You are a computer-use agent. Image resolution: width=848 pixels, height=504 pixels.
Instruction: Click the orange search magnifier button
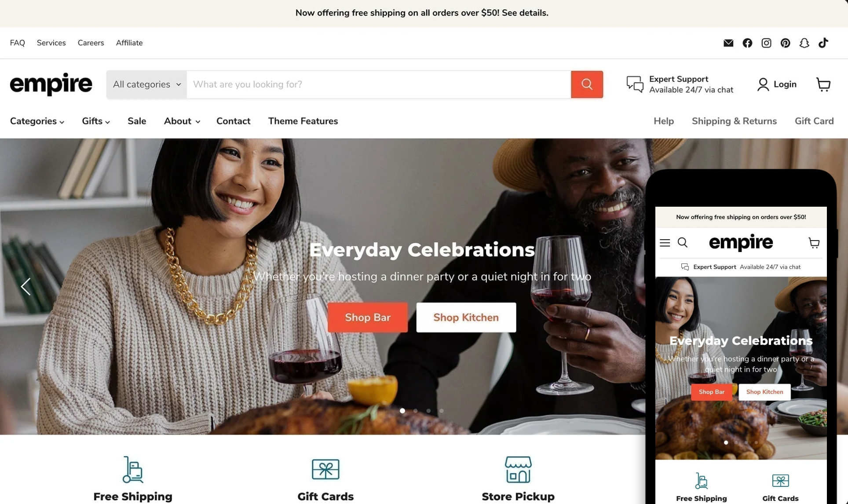click(x=587, y=84)
